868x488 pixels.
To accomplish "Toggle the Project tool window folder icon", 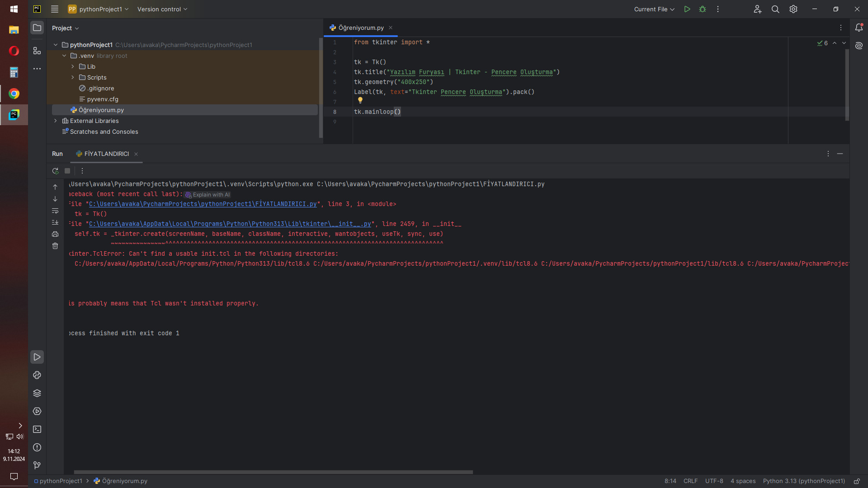I will click(x=37, y=28).
